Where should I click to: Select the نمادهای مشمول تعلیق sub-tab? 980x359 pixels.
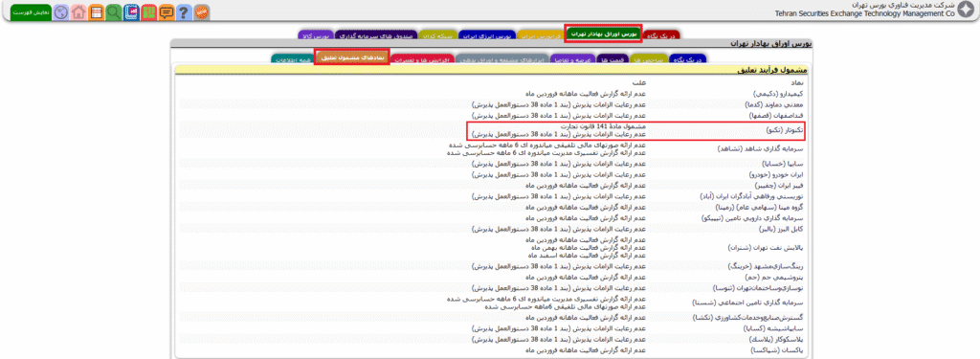tap(352, 56)
